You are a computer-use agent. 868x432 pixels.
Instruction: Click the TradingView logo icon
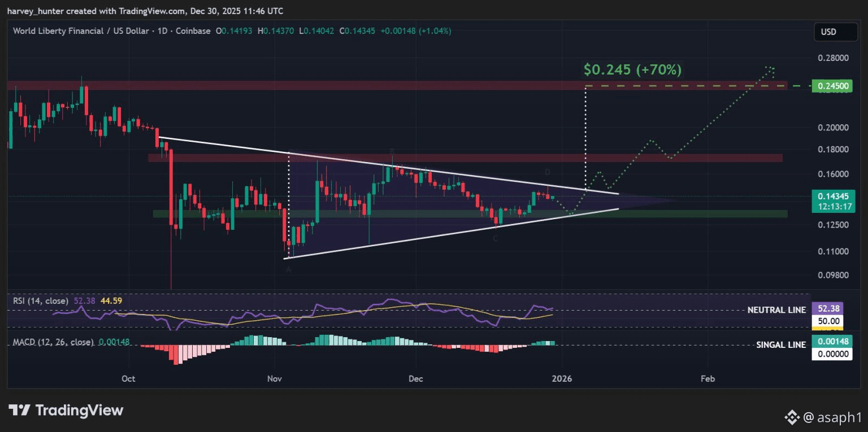(19, 410)
